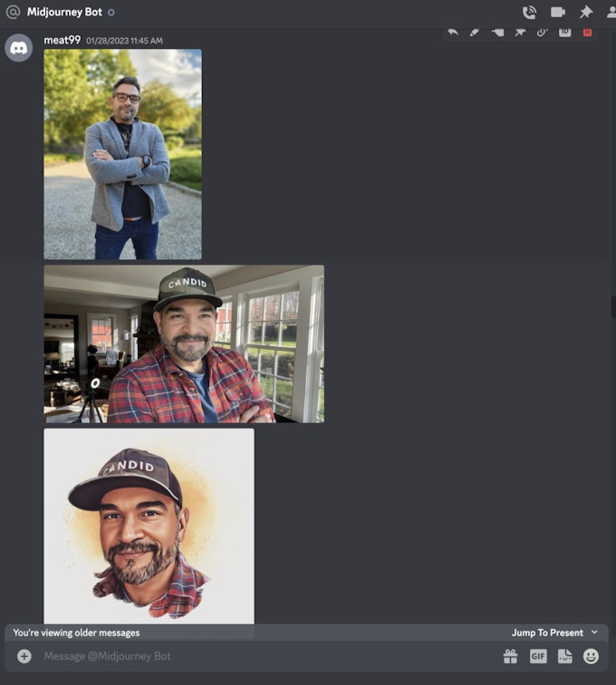Click the plus button to attach file
This screenshot has height=685, width=616.
click(x=24, y=656)
